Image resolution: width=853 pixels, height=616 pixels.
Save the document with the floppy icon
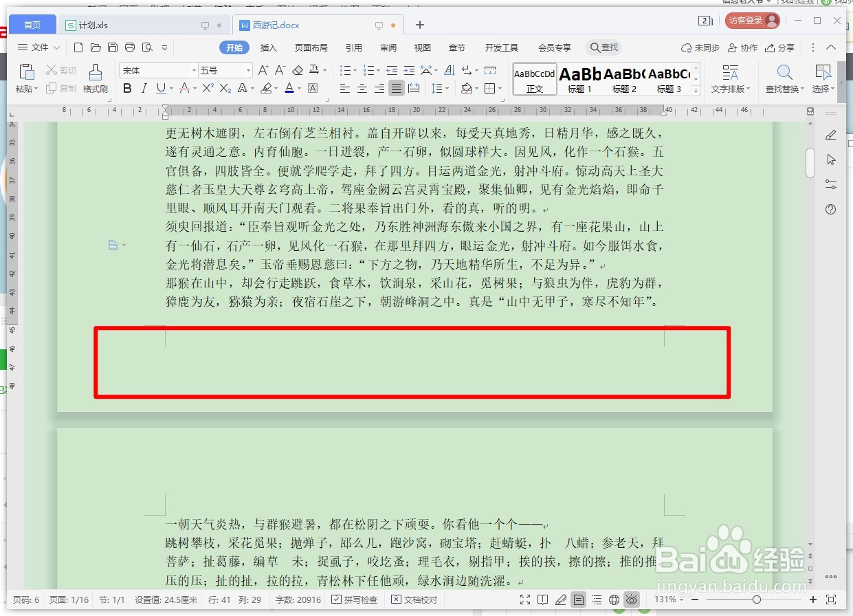point(113,47)
